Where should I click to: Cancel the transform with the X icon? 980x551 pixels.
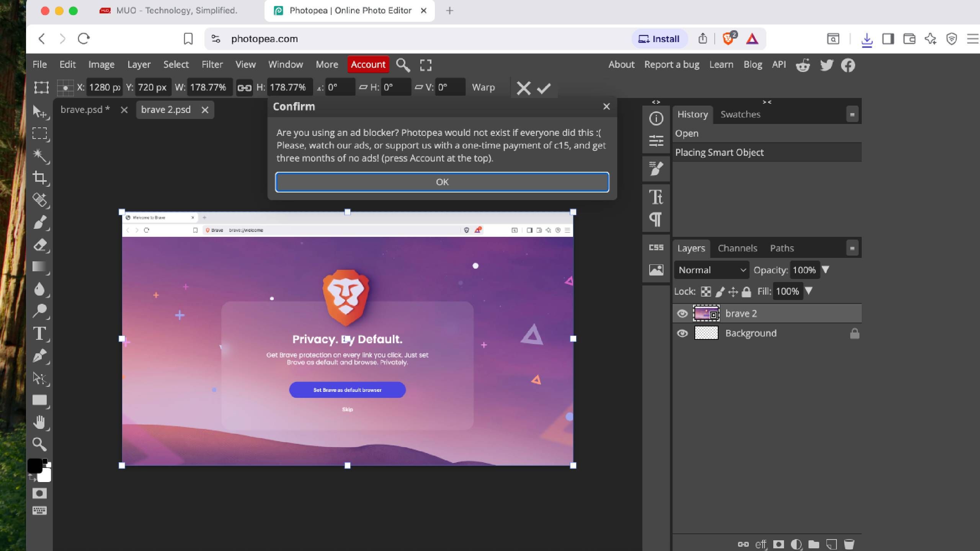coord(523,88)
